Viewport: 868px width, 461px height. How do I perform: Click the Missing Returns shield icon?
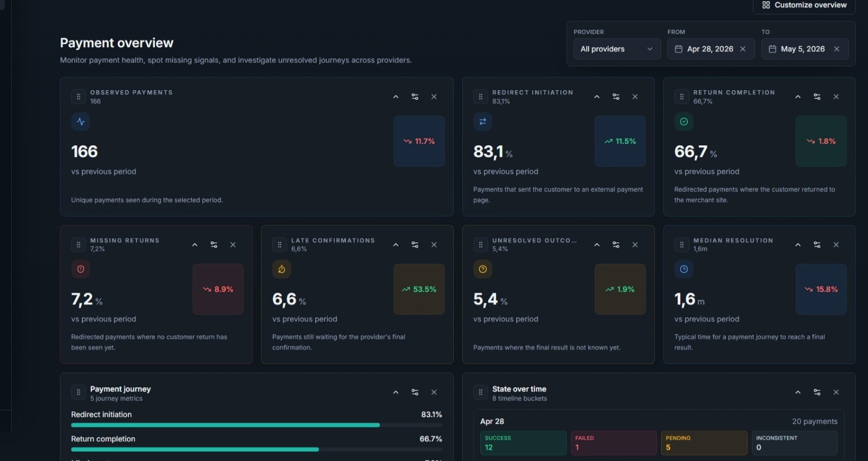point(81,269)
